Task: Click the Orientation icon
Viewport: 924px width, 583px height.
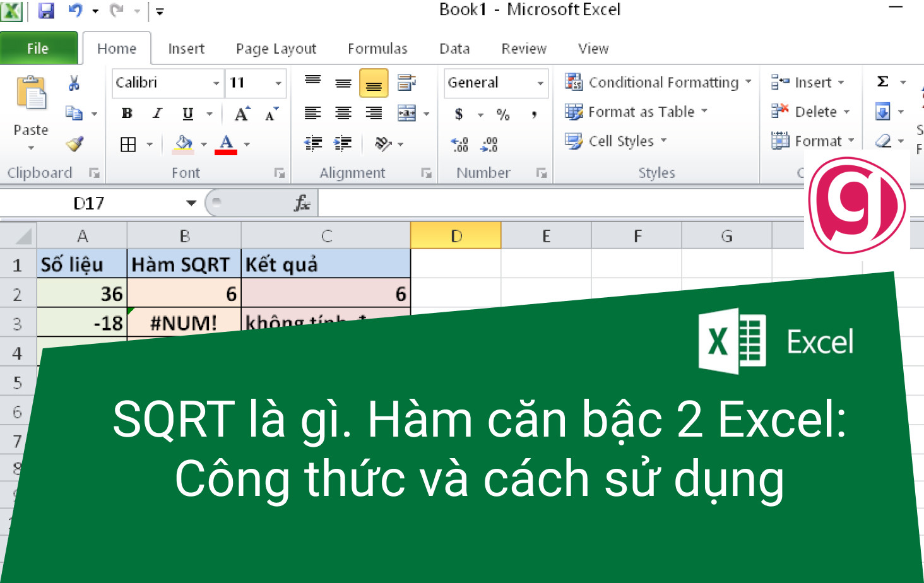Action: point(383,144)
